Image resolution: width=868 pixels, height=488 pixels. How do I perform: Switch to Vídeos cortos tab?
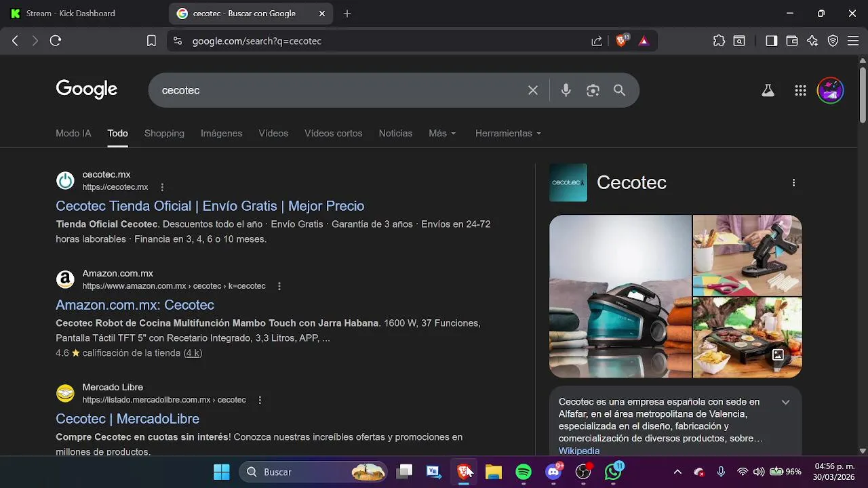coord(333,134)
